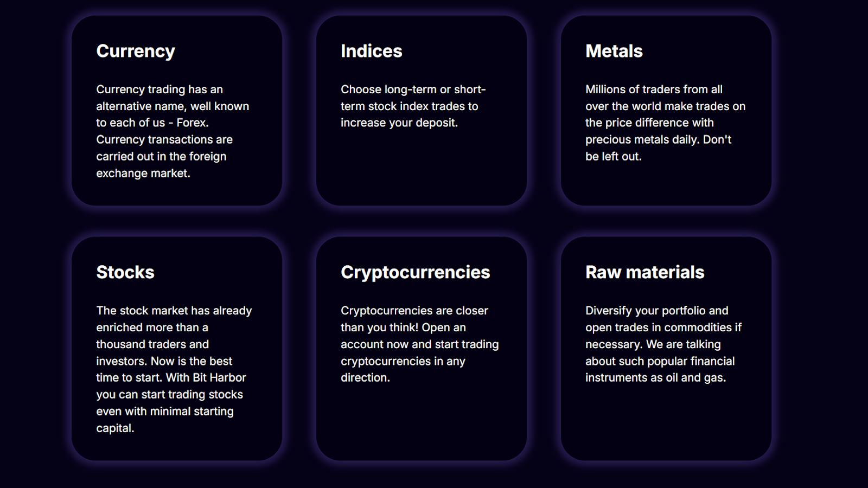Click the word "capital." in Stocks card
The image size is (868, 488).
pos(115,428)
